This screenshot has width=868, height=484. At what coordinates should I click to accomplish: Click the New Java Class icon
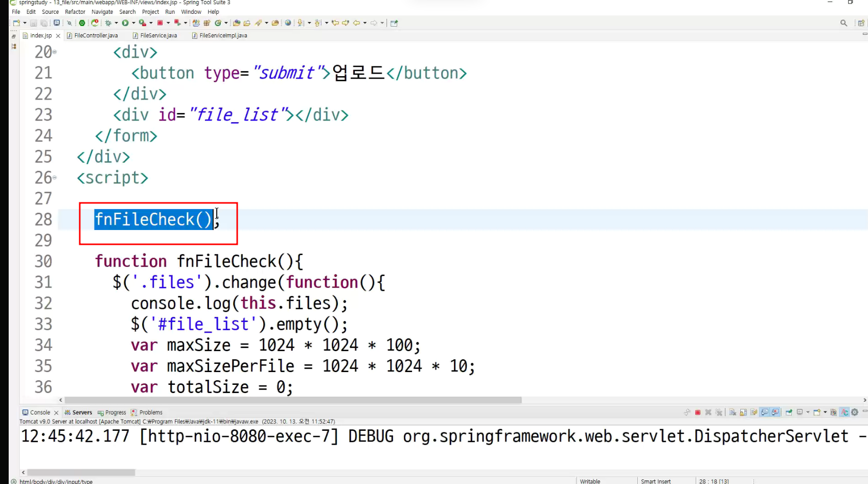[218, 23]
